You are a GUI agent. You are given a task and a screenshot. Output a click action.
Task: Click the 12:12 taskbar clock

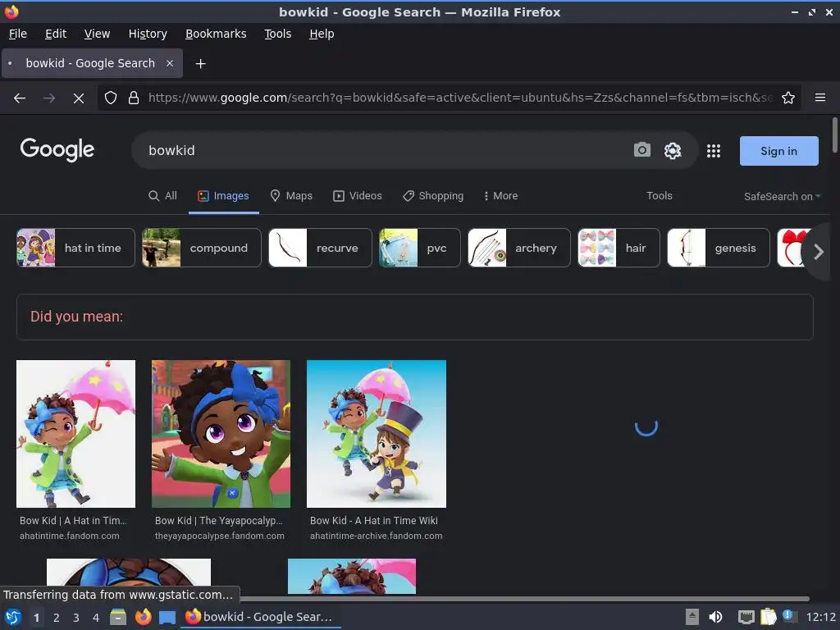point(820,618)
